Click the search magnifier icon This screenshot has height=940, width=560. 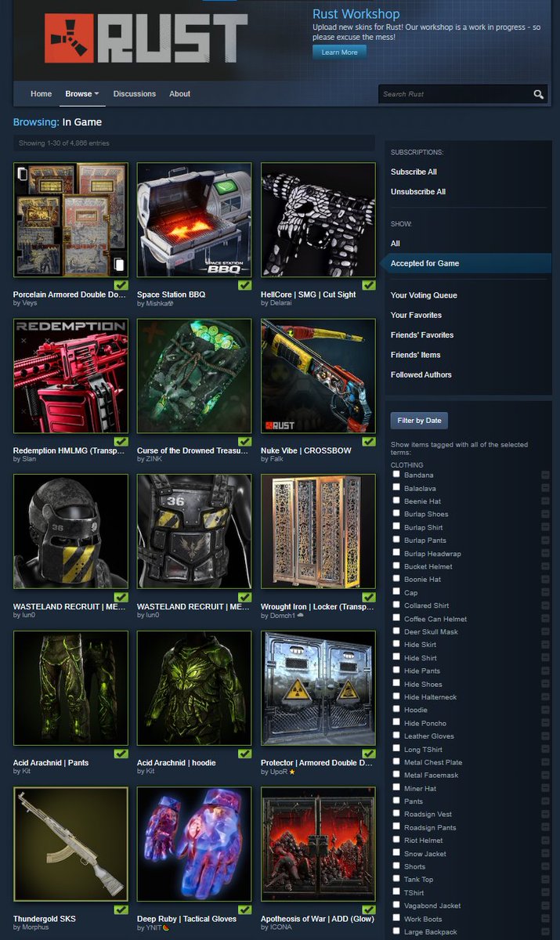(x=539, y=94)
